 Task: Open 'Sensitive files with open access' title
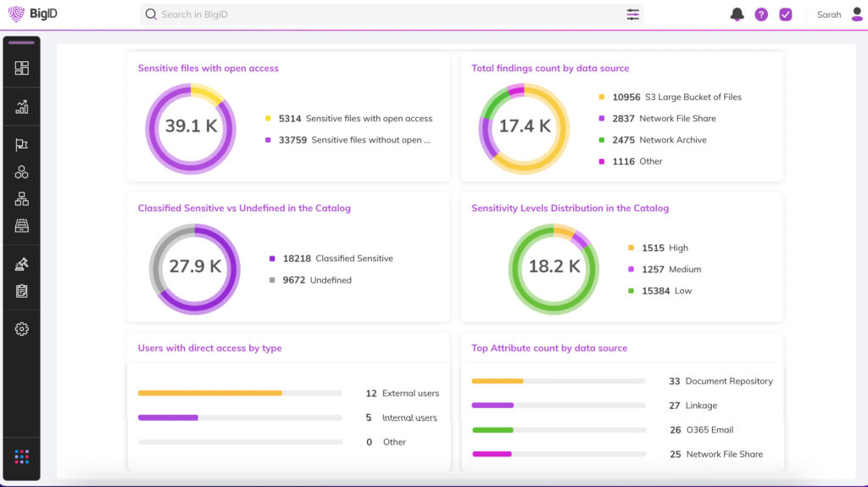208,68
